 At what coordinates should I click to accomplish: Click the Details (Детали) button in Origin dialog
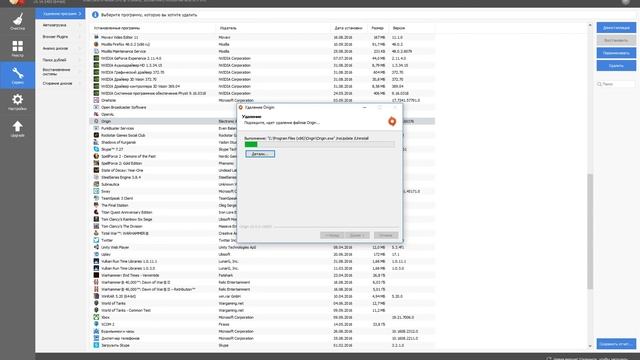click(x=260, y=154)
